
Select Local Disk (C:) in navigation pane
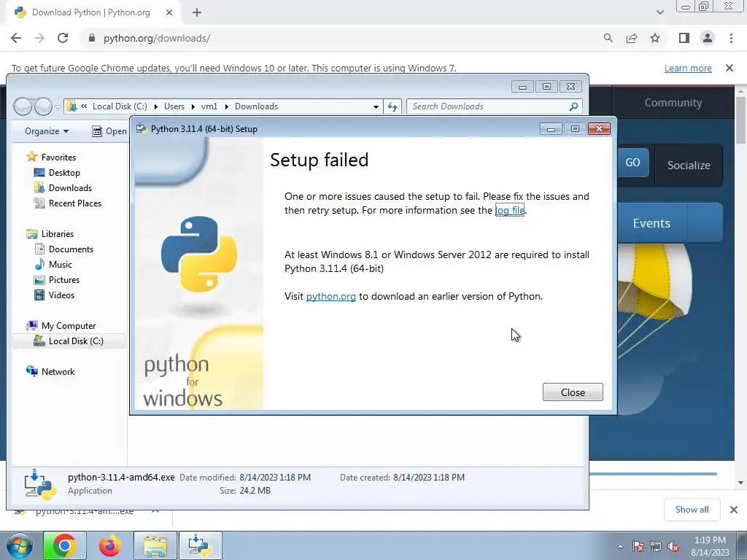coord(76,341)
